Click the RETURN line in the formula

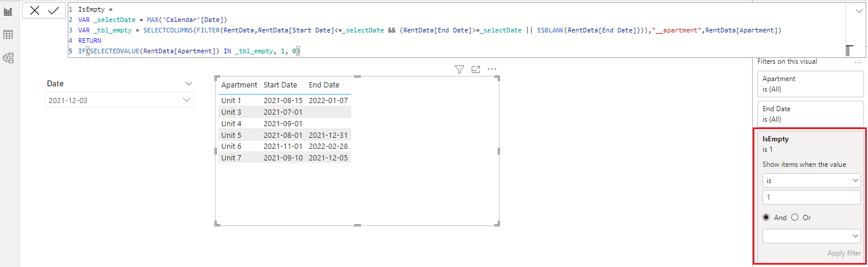click(89, 41)
